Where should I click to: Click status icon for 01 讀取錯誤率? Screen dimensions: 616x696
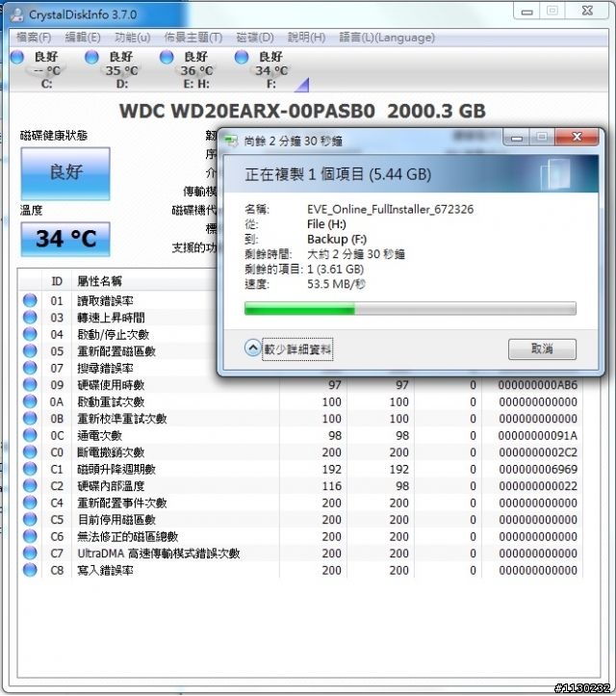click(x=30, y=300)
